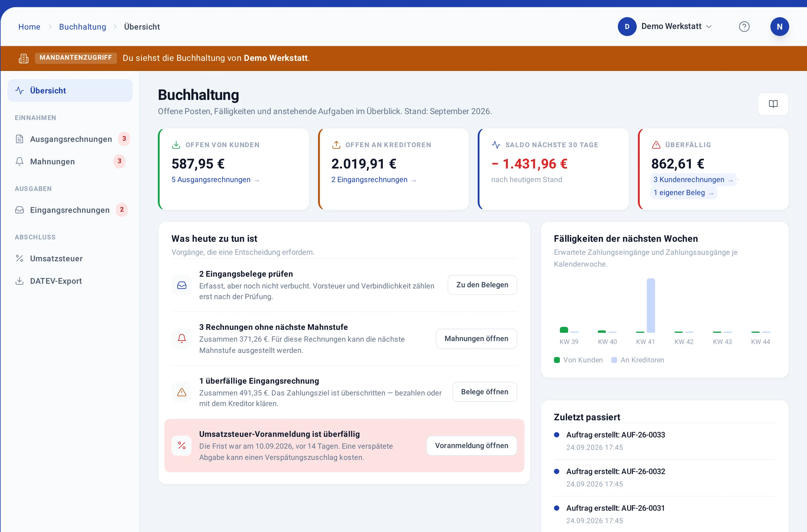The image size is (807, 532).
Task: Click the green KW 39 customer bar
Action: click(564, 330)
